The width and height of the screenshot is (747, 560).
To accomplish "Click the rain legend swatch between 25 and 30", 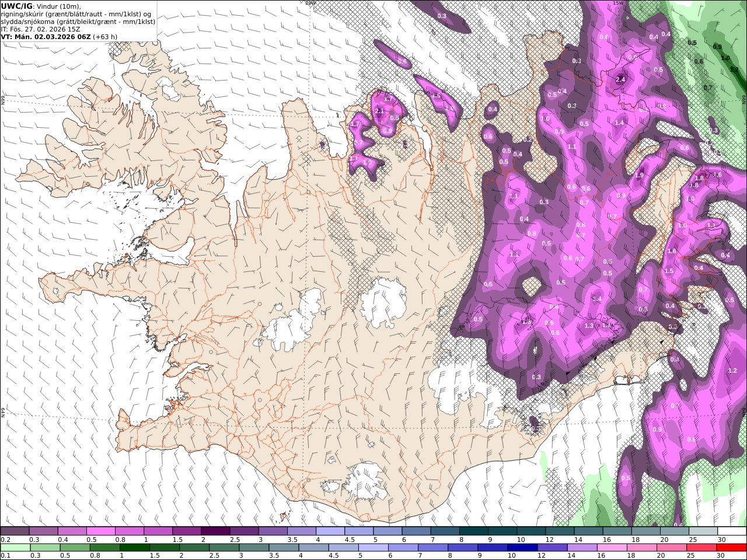I will (x=701, y=548).
